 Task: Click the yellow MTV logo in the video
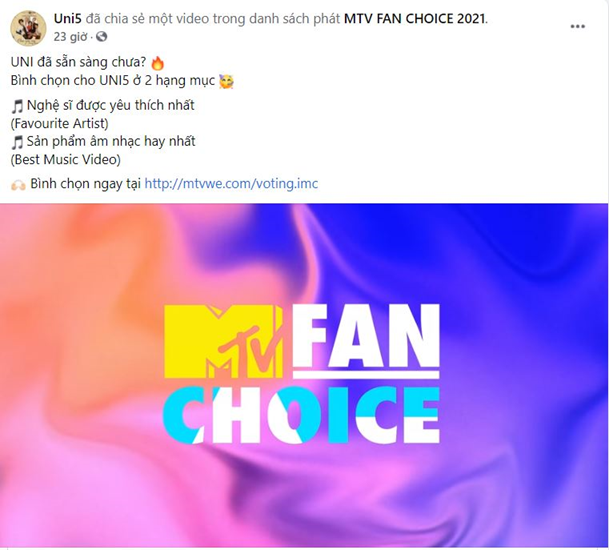click(223, 341)
